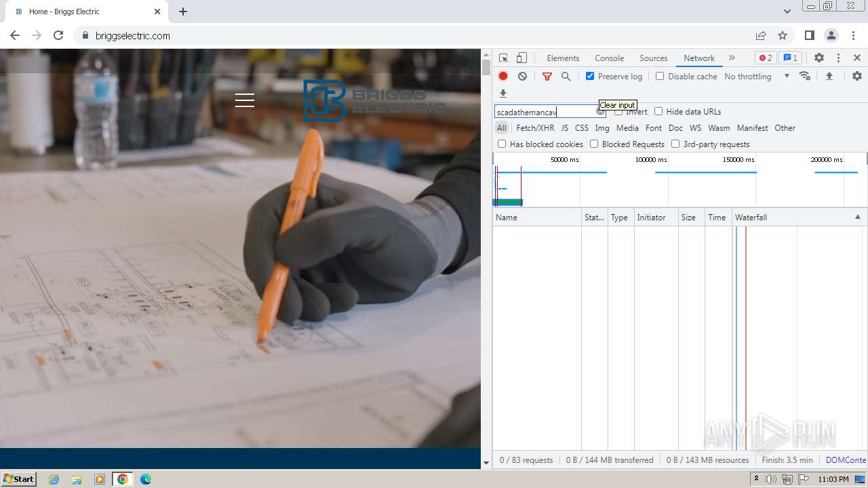The image size is (868, 488).
Task: Filter requests by JS
Action: pos(564,127)
